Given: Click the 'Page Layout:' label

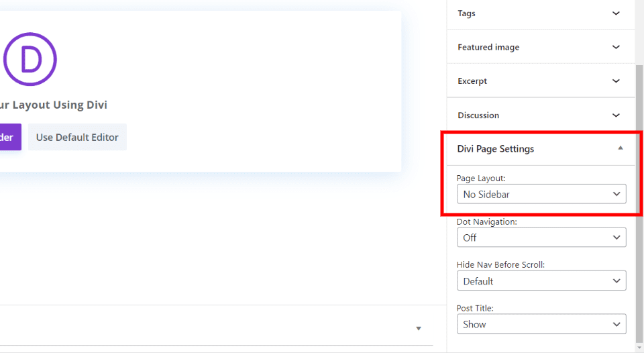Looking at the screenshot, I should 480,179.
